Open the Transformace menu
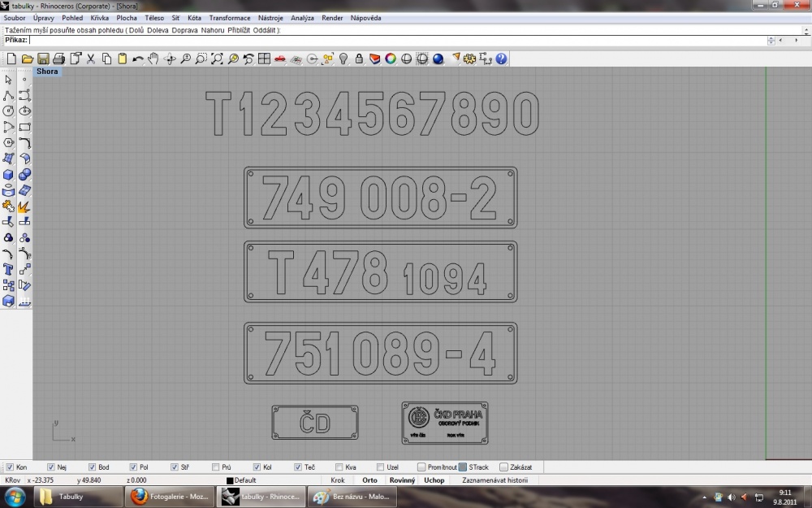812x508 pixels. click(x=230, y=18)
